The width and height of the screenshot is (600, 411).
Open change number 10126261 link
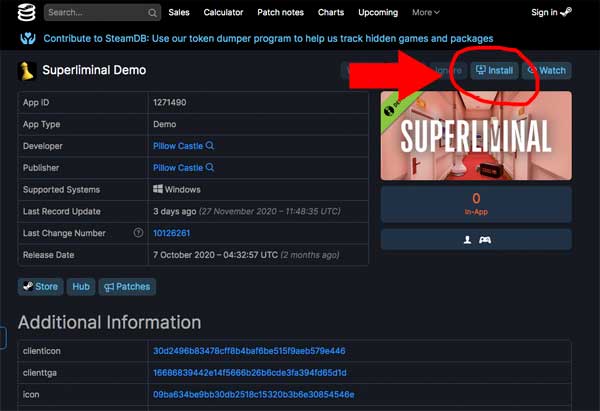pyautogui.click(x=171, y=233)
